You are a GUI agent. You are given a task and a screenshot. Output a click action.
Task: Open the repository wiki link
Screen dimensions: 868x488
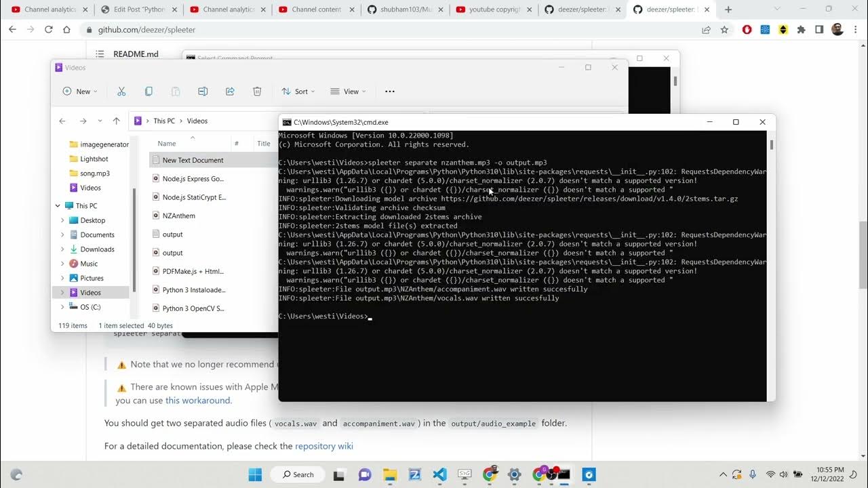click(x=323, y=446)
